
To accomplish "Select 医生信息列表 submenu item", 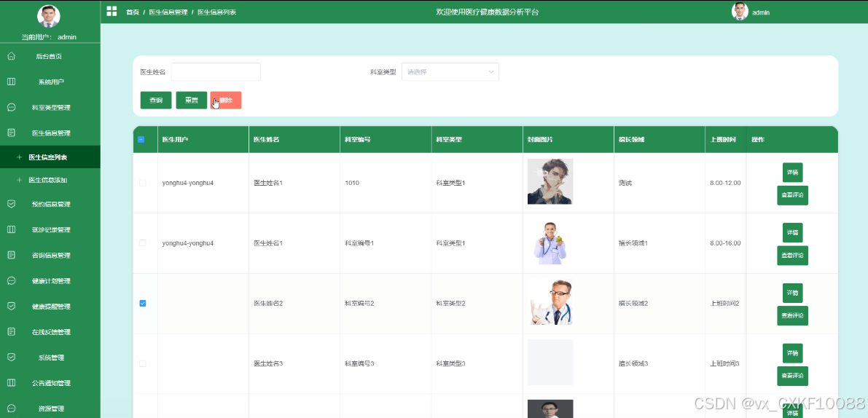I will (x=50, y=157).
